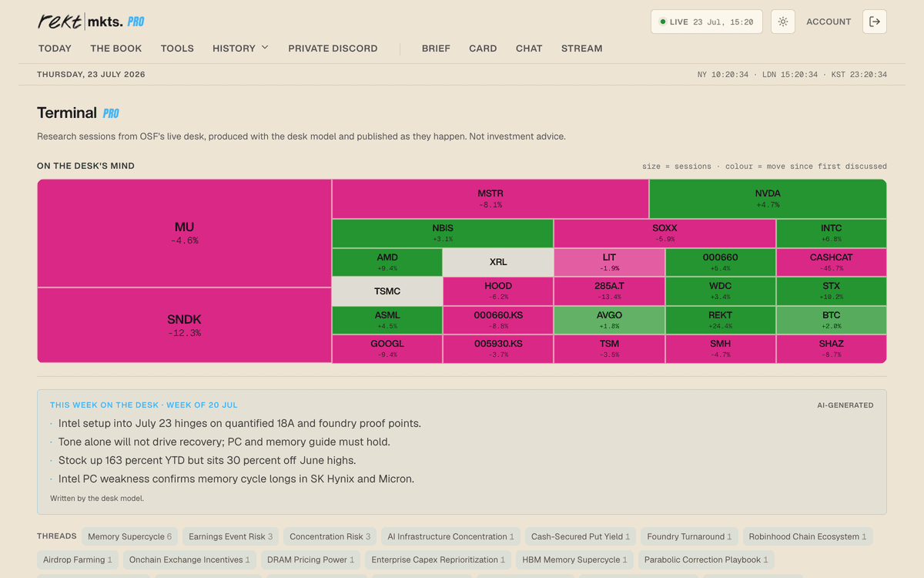This screenshot has width=924, height=578.
Task: Open the SOXX treemap tile
Action: tap(665, 234)
